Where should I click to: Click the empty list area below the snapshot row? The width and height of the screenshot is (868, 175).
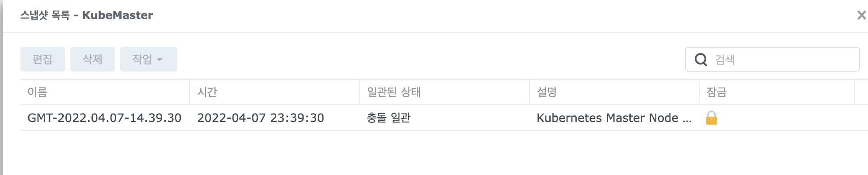tap(444, 152)
